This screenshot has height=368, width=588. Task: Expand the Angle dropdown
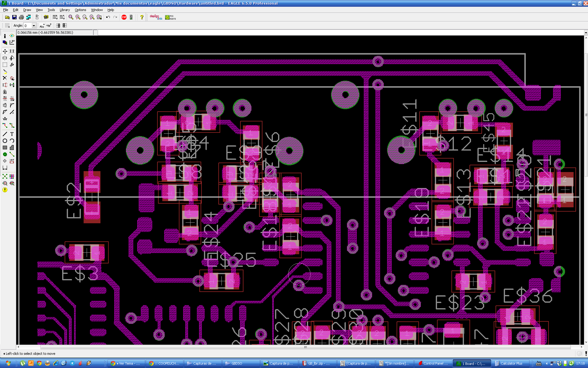coord(34,25)
